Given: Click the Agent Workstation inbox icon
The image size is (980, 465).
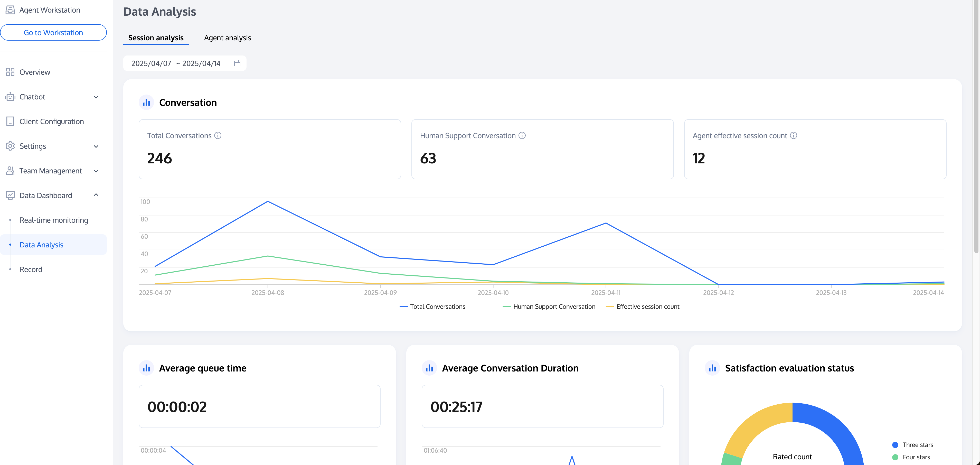Looking at the screenshot, I should pyautogui.click(x=10, y=10).
